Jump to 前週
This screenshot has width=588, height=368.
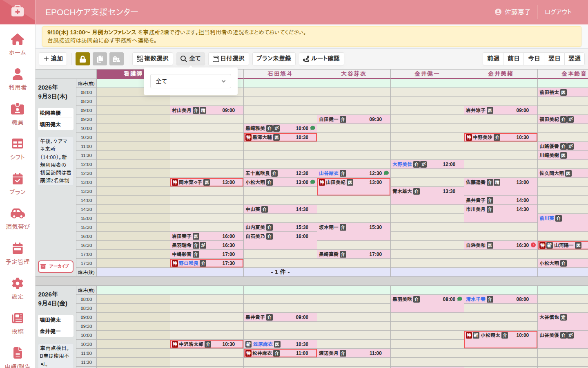[x=493, y=59]
